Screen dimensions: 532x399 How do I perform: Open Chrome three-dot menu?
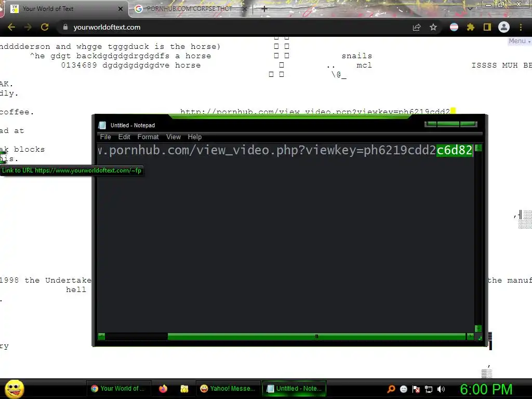[x=521, y=27]
